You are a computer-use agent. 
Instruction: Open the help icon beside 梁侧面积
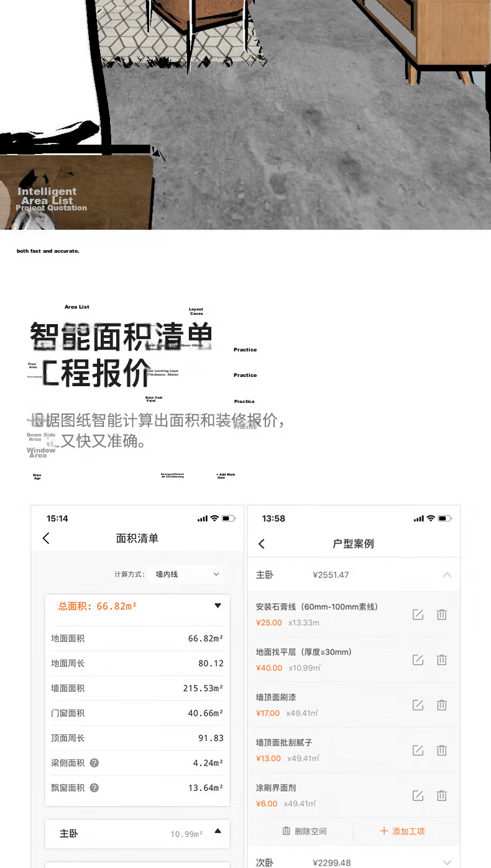(x=94, y=762)
